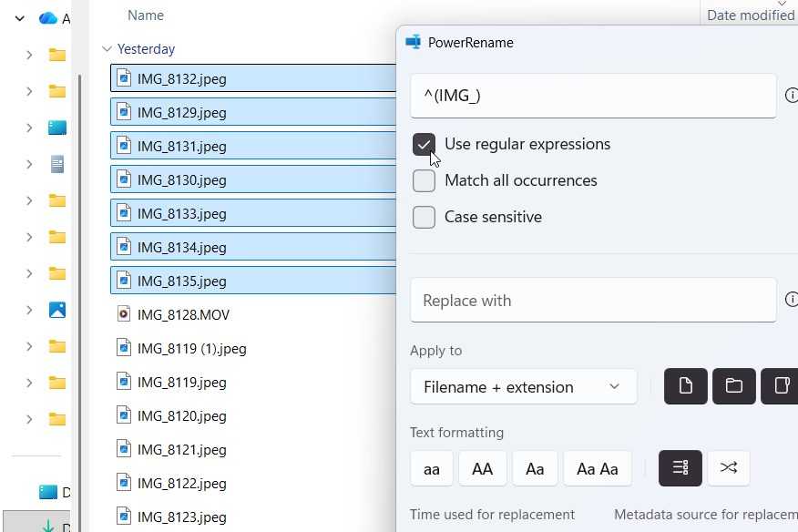Click the document icon in navigation pane
798x532 pixels.
pyautogui.click(x=57, y=164)
